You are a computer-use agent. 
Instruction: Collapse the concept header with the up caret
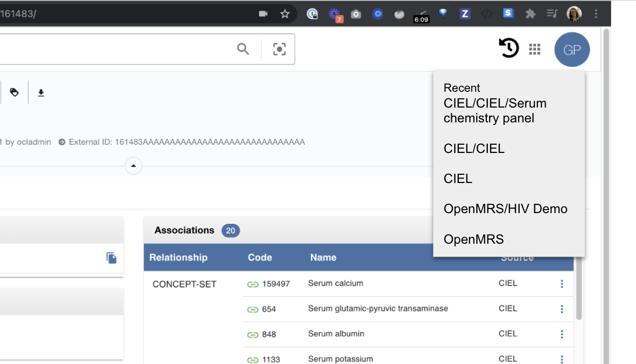coord(133,166)
